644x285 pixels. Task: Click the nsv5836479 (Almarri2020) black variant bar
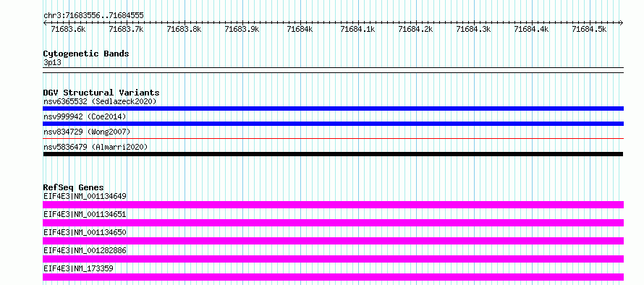[333, 154]
